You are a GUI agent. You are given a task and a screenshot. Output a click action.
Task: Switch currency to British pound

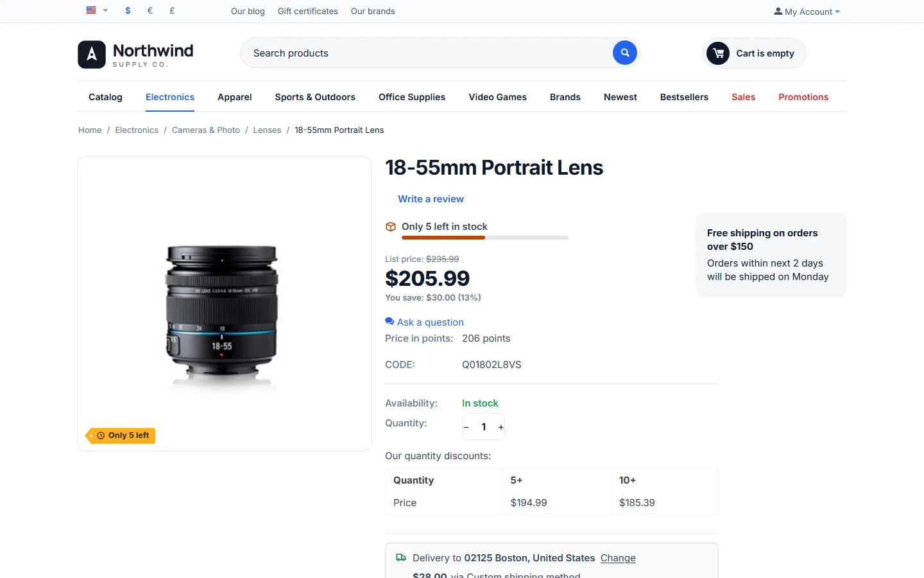(x=172, y=10)
